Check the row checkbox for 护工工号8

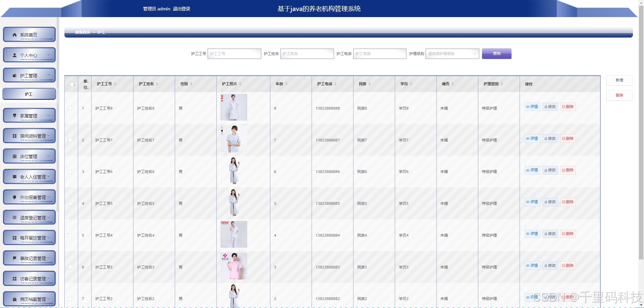pos(70,108)
